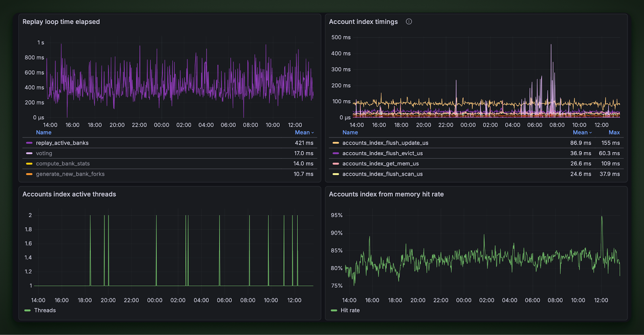Click the Accounts index from memory hit rate title

pos(386,194)
